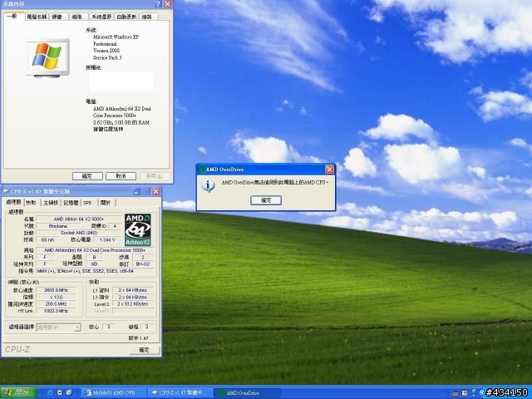Open Internet Explorer from quick launch
532x399 pixels.
(x=50, y=392)
